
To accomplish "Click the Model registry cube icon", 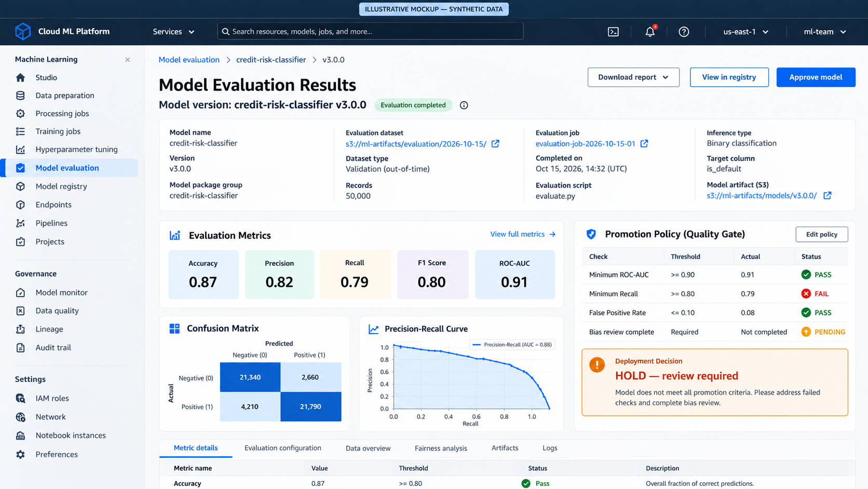I will click(20, 186).
